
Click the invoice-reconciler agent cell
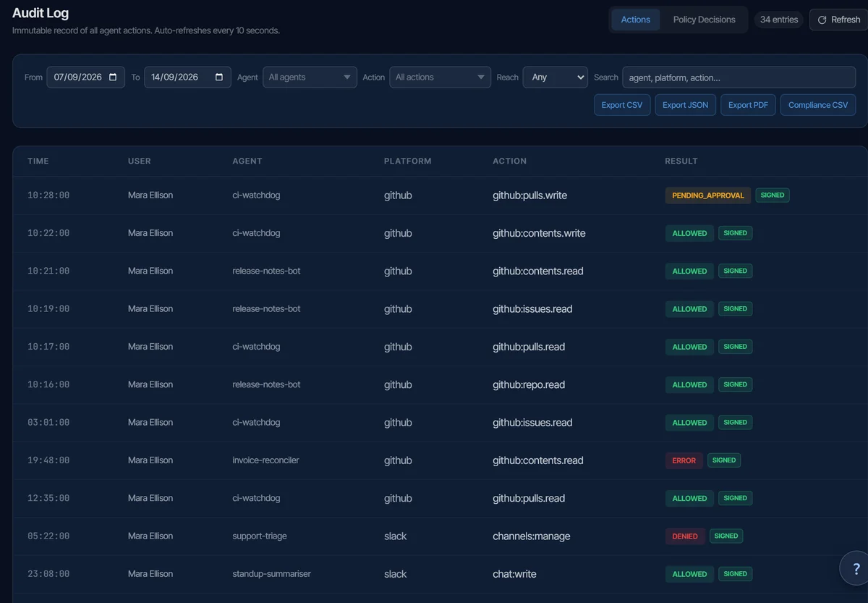(265, 460)
